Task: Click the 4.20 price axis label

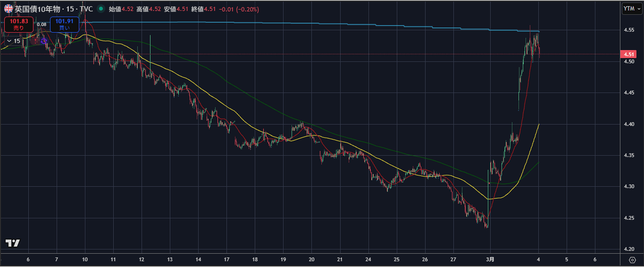Action: pyautogui.click(x=630, y=249)
